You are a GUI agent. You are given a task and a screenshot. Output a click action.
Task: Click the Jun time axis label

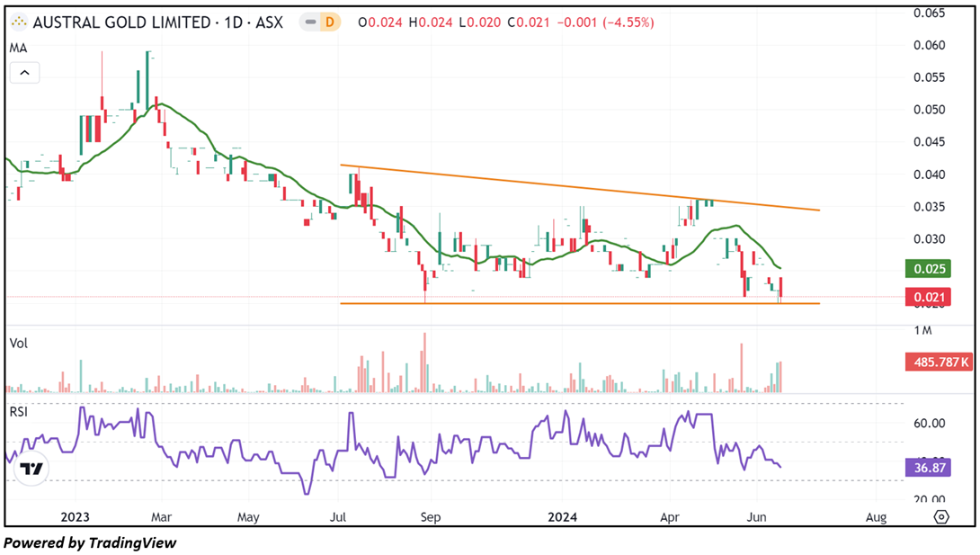click(756, 517)
